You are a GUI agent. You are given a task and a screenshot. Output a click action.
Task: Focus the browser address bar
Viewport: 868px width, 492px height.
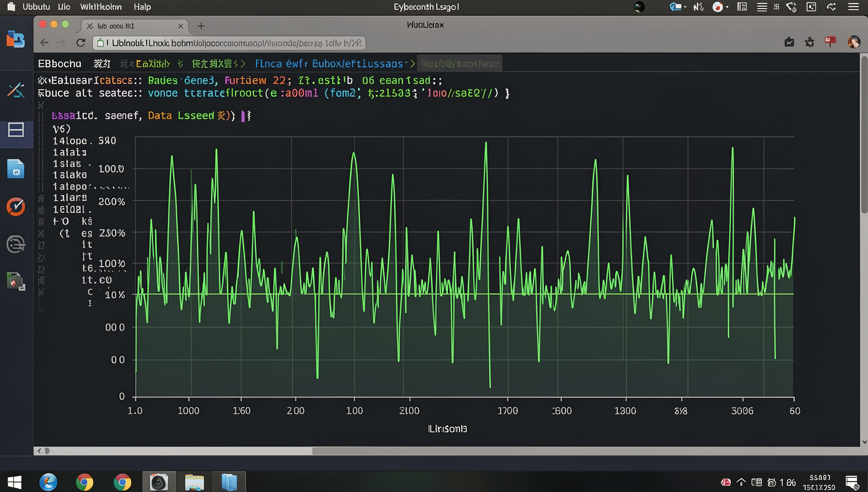click(x=229, y=43)
